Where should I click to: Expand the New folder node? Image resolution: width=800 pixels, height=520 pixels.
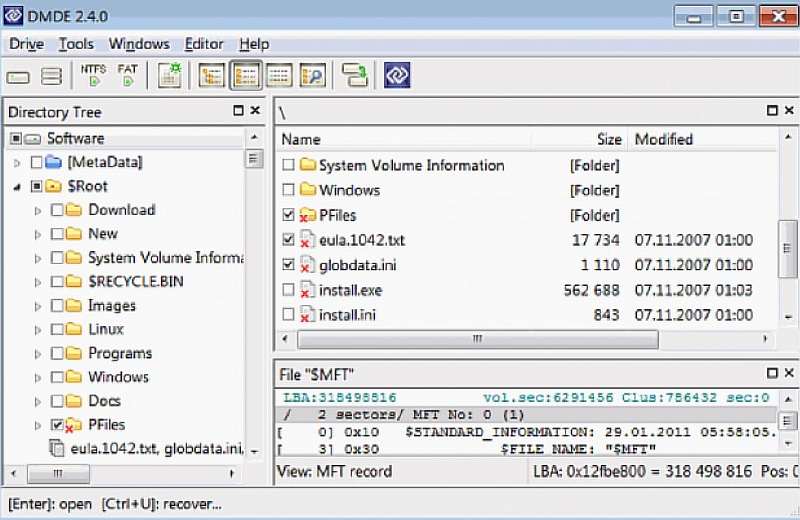coord(38,234)
